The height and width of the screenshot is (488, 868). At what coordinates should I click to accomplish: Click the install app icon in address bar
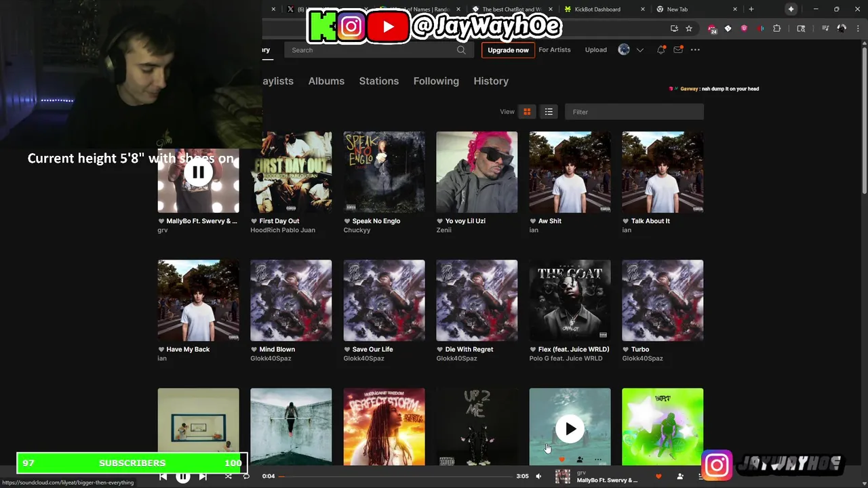(674, 28)
